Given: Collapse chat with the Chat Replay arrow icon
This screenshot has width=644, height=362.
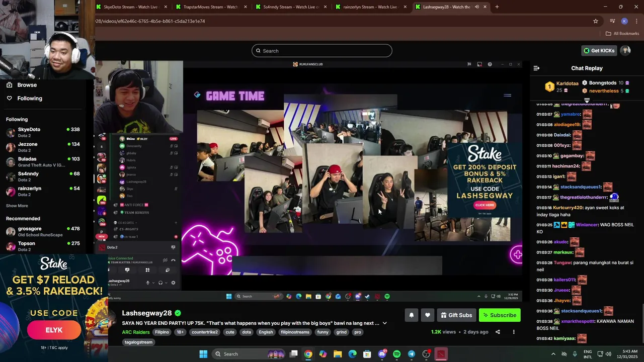Looking at the screenshot, I should click(x=536, y=68).
